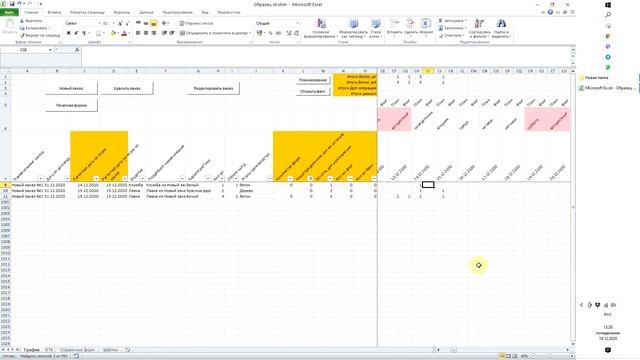Activate the Format Painter brush
The width and height of the screenshot is (640, 360).
(22, 36)
